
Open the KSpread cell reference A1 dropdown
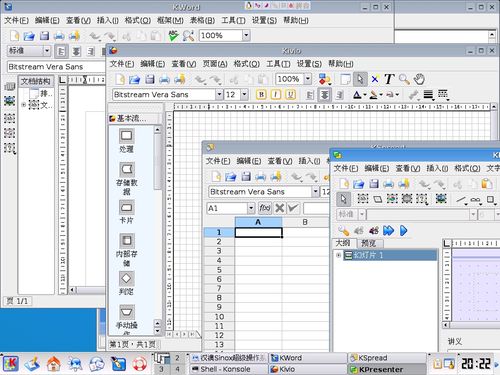coord(251,208)
